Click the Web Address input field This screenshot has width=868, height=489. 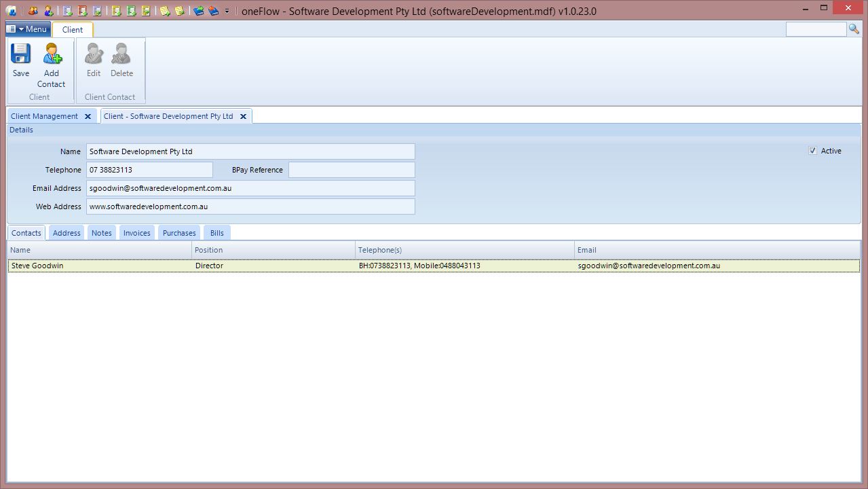click(x=250, y=206)
